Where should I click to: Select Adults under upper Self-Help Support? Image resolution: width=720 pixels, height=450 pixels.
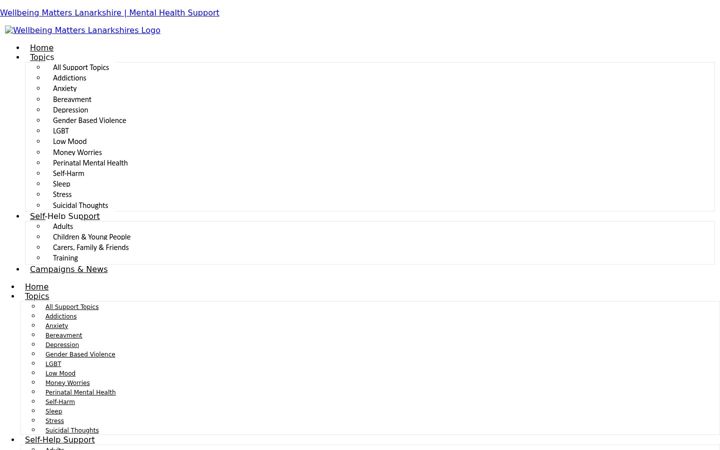click(63, 226)
